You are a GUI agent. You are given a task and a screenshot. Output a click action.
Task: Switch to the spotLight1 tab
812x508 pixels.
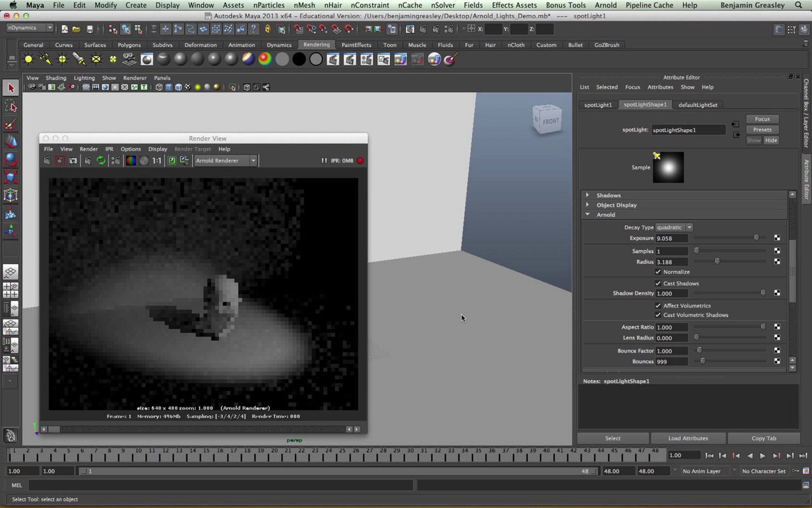click(x=598, y=105)
